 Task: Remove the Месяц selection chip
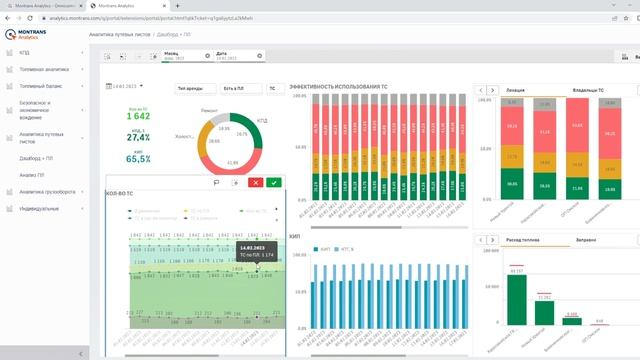[207, 56]
